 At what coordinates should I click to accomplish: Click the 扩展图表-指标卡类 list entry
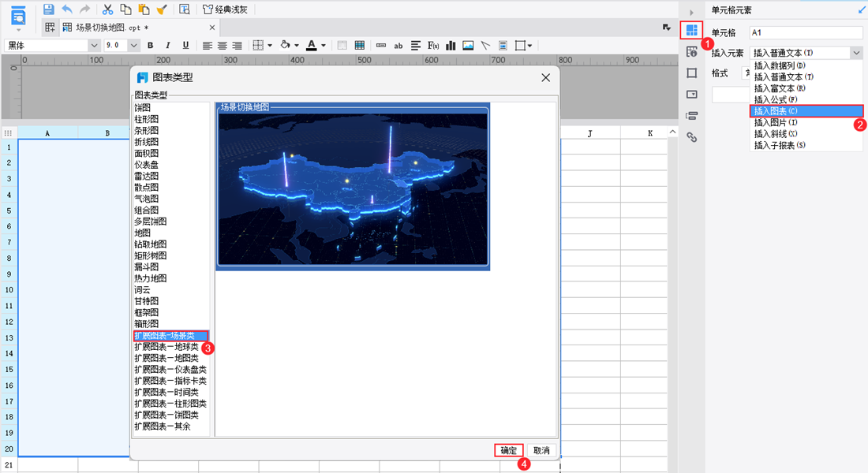[171, 381]
